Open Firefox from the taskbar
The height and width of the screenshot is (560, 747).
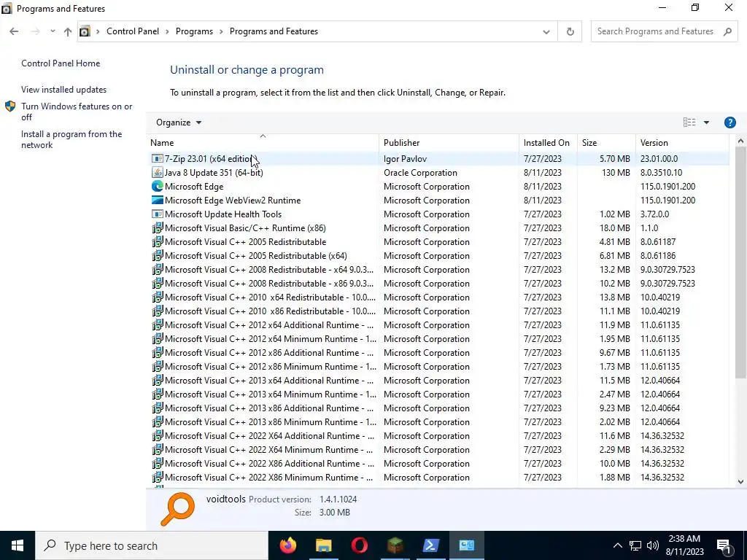coord(287,545)
